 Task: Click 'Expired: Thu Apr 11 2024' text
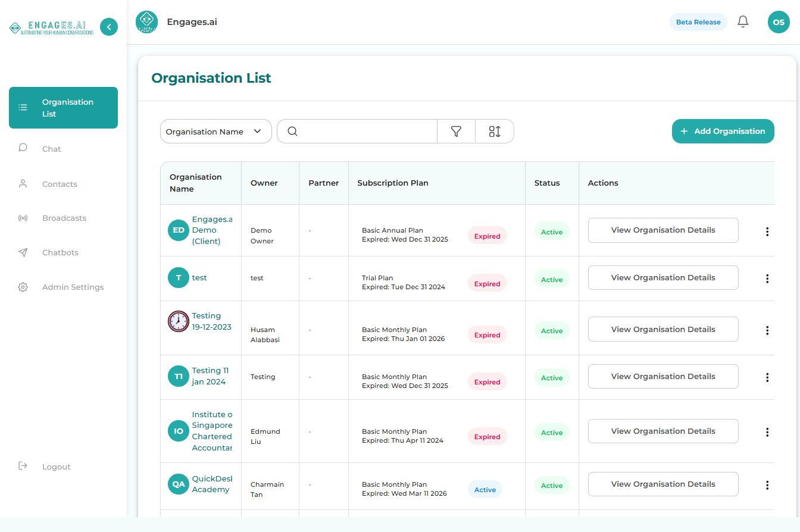point(402,440)
